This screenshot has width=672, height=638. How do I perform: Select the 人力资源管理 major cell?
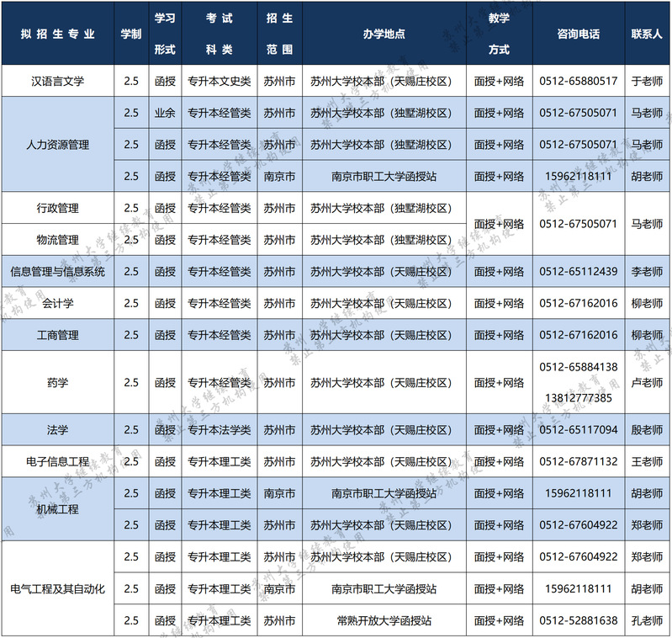(58, 145)
